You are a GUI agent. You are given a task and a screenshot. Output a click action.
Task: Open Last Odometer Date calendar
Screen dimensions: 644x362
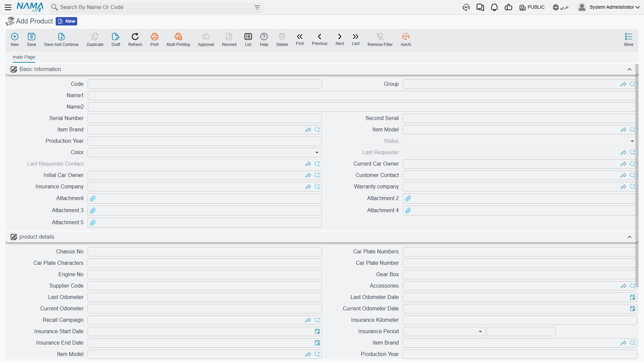click(633, 297)
